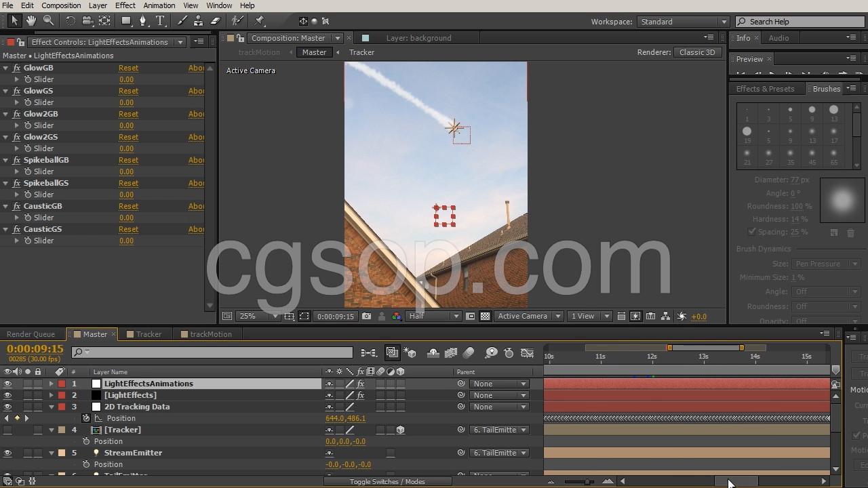868x488 pixels.
Task: Click the current time 0:00:09:15 in viewer
Action: (336, 316)
